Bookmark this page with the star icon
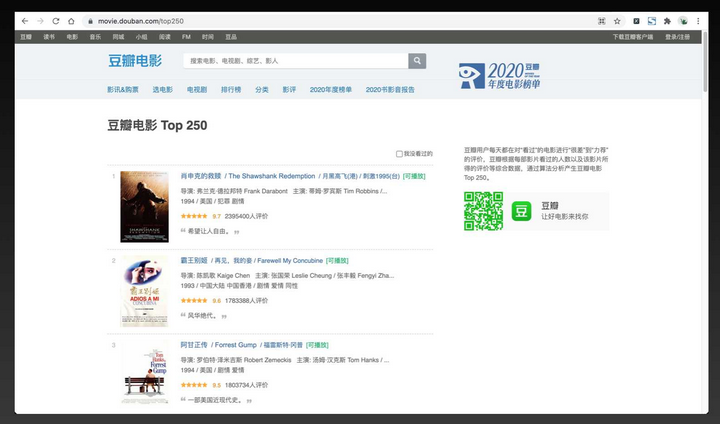This screenshot has width=720, height=424. coord(617,21)
